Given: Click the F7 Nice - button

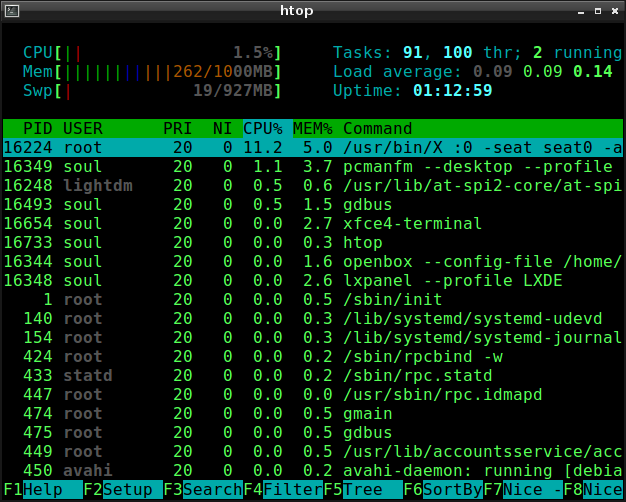Looking at the screenshot, I should coord(523,490).
